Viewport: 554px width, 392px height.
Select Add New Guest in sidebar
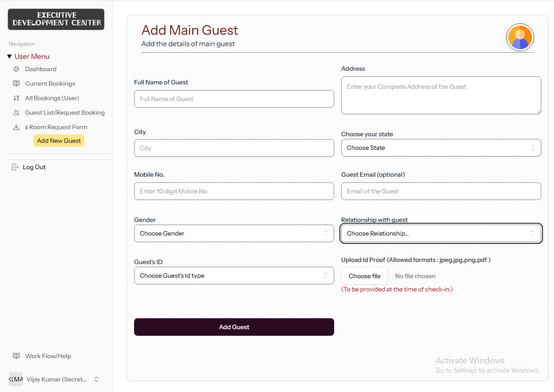coord(59,141)
